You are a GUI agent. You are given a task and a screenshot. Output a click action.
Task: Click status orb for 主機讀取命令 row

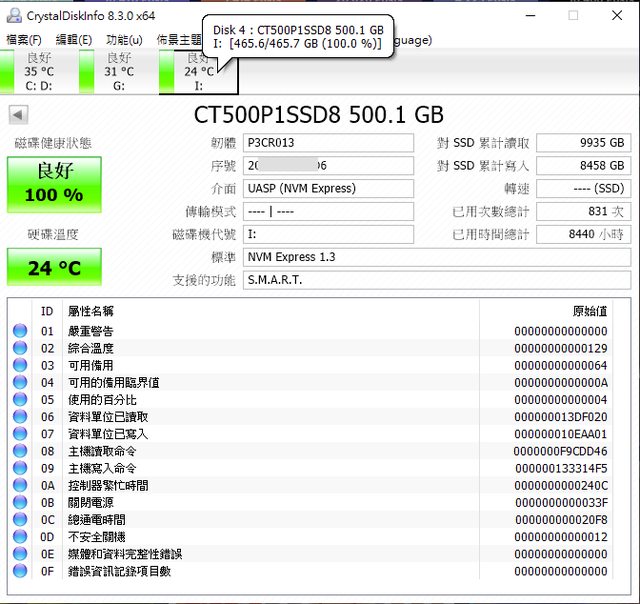[20, 451]
